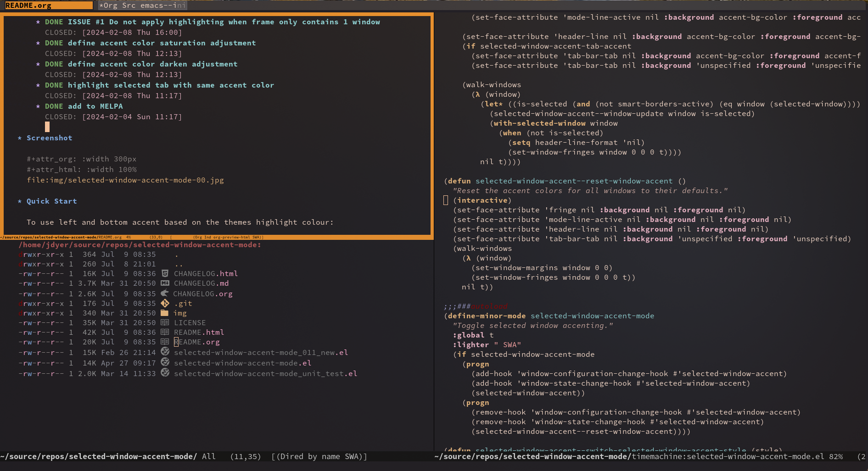Viewport: 868px width, 471px height.
Task: Click the Emacs Lisp icon beside selected-window-accent-mode.el
Action: pyautogui.click(x=165, y=363)
